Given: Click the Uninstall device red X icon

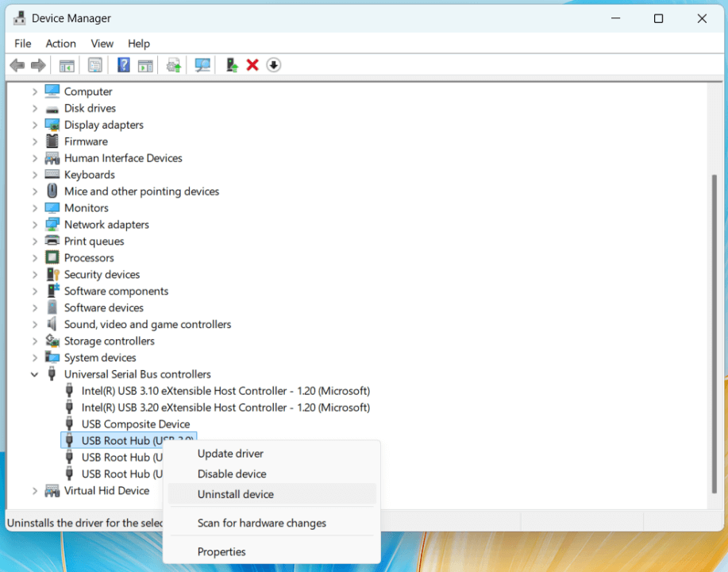Looking at the screenshot, I should coord(252,64).
